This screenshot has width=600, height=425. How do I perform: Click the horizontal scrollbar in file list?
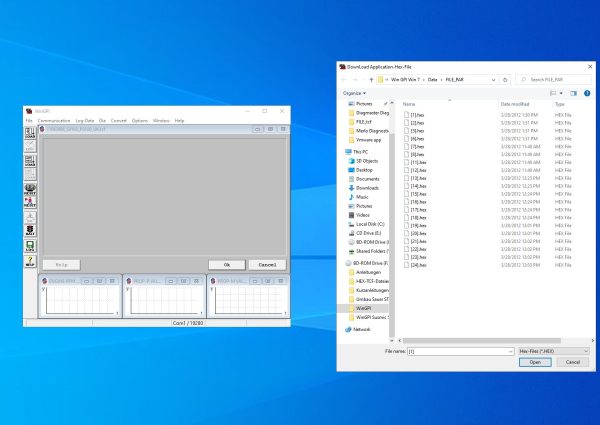(x=481, y=340)
